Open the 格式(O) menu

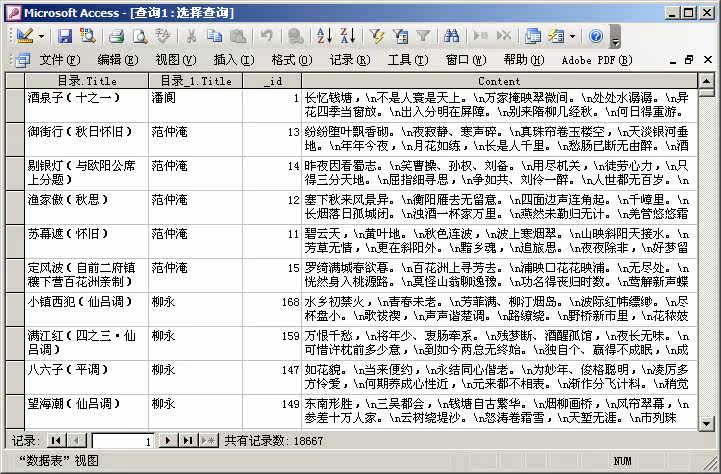tap(292, 60)
